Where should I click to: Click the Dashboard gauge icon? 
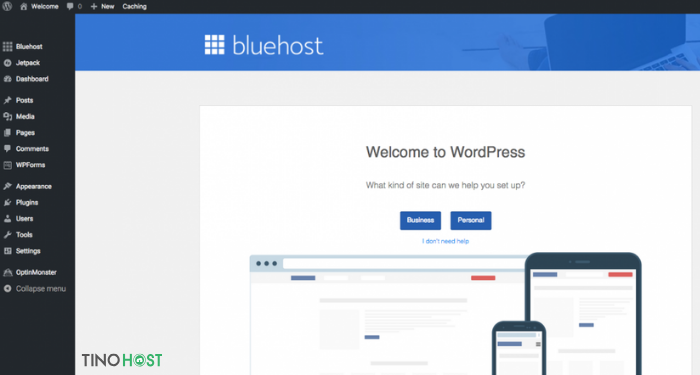pos(8,79)
